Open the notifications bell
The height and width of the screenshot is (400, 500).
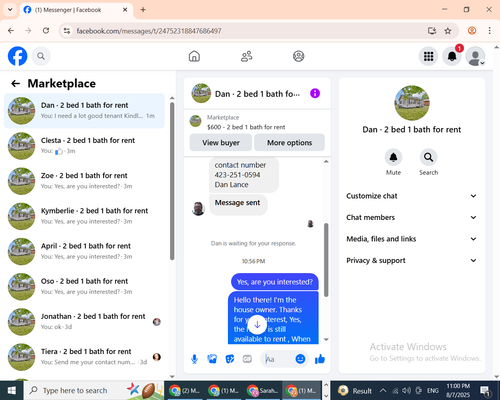[452, 56]
